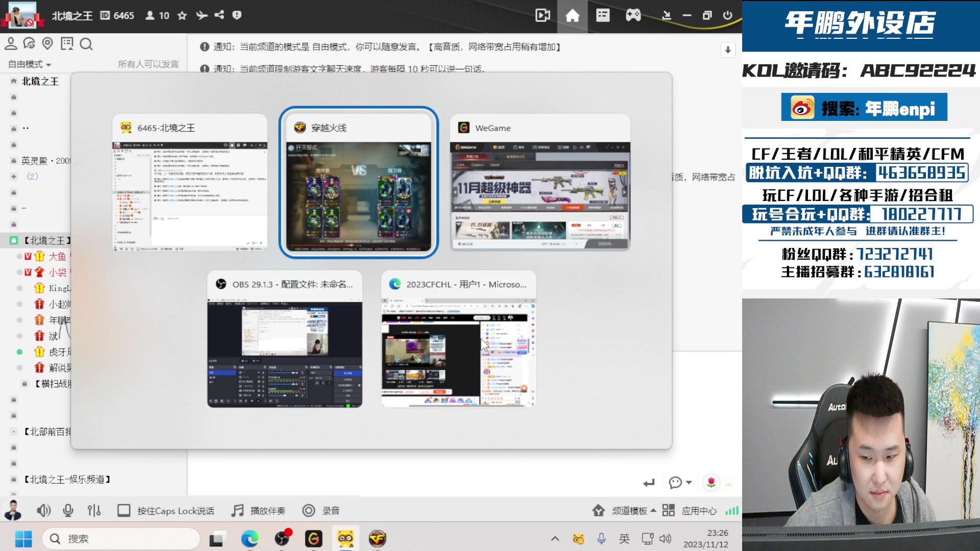Toggle the 按住Caps Lock说话 checkbox
Viewport: 980px width, 551px height.
124,511
